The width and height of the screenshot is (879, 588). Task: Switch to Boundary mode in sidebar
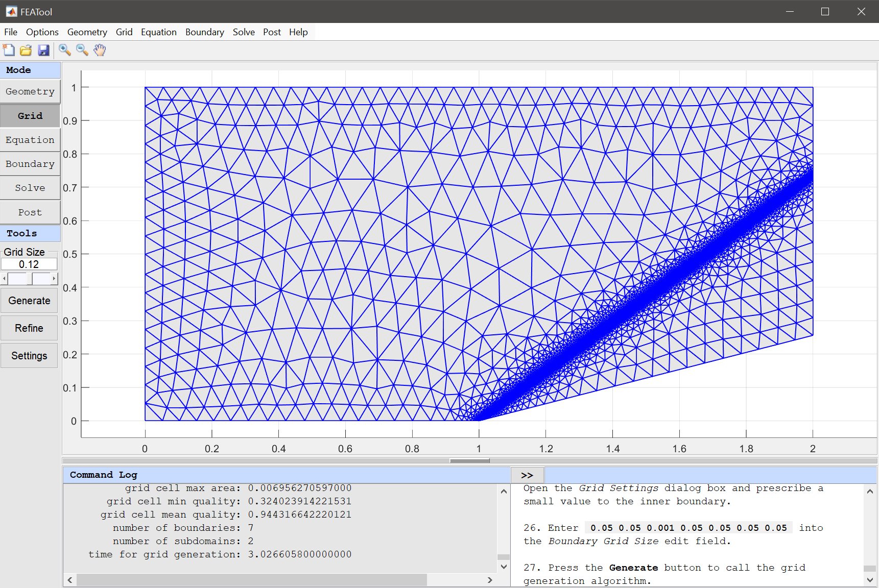pos(30,164)
